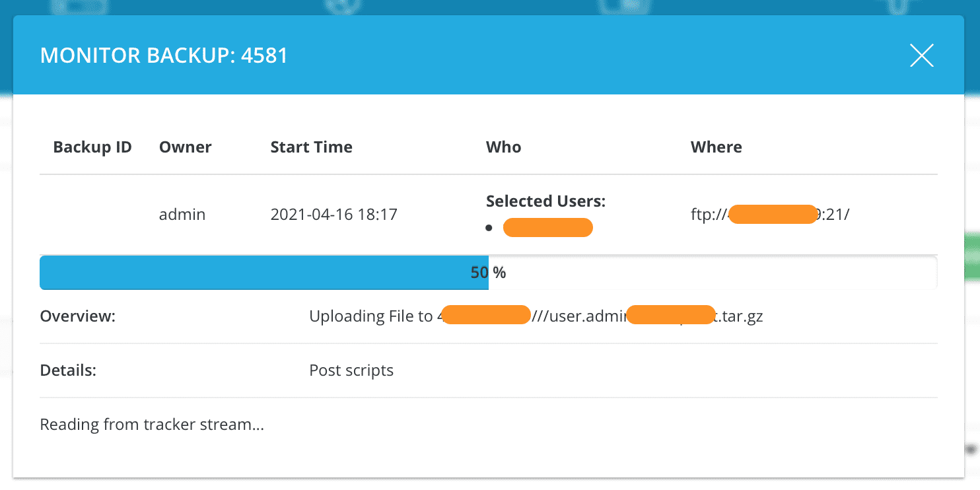Click the Owner column header

[x=185, y=147]
